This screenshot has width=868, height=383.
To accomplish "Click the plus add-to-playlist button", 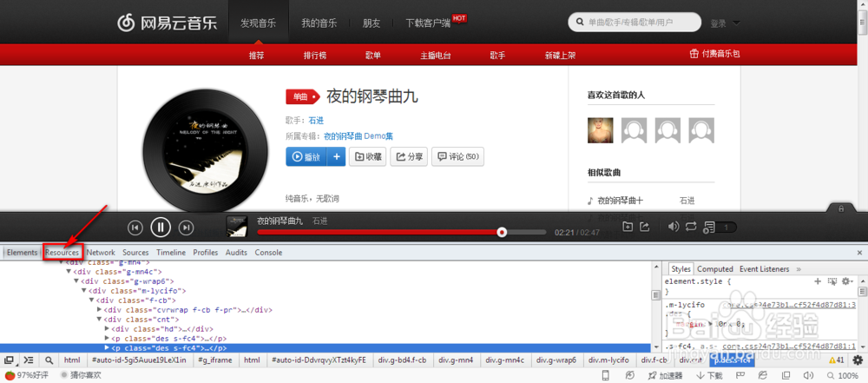I will [337, 157].
